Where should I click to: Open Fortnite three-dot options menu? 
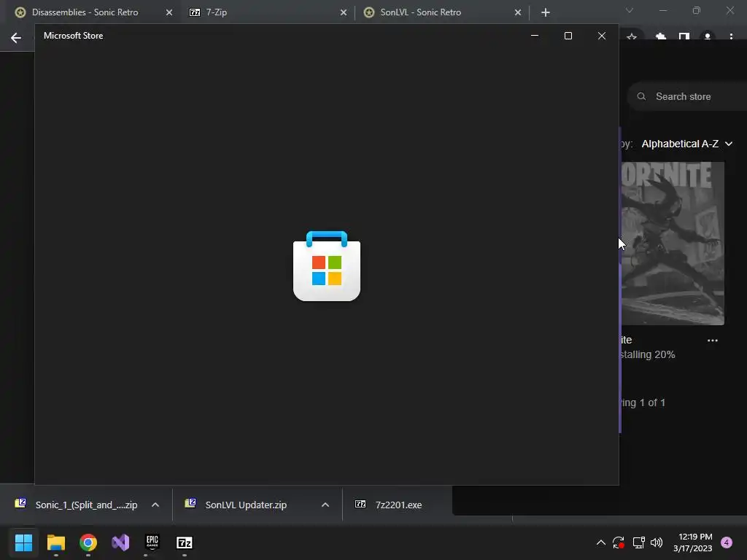pyautogui.click(x=713, y=341)
